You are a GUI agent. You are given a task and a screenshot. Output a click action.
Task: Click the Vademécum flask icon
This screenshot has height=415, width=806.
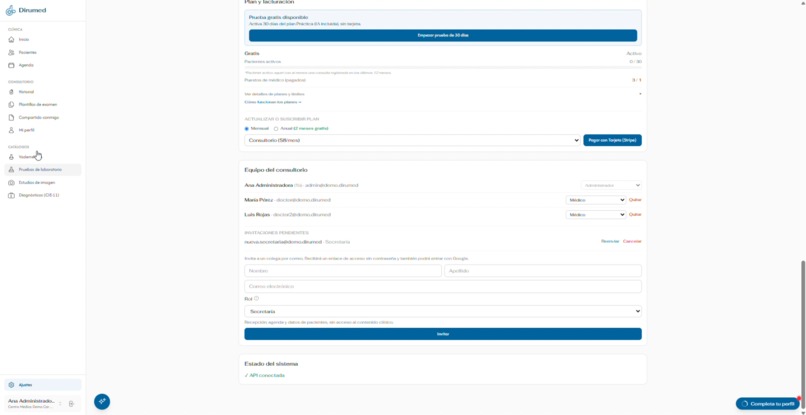tap(11, 157)
